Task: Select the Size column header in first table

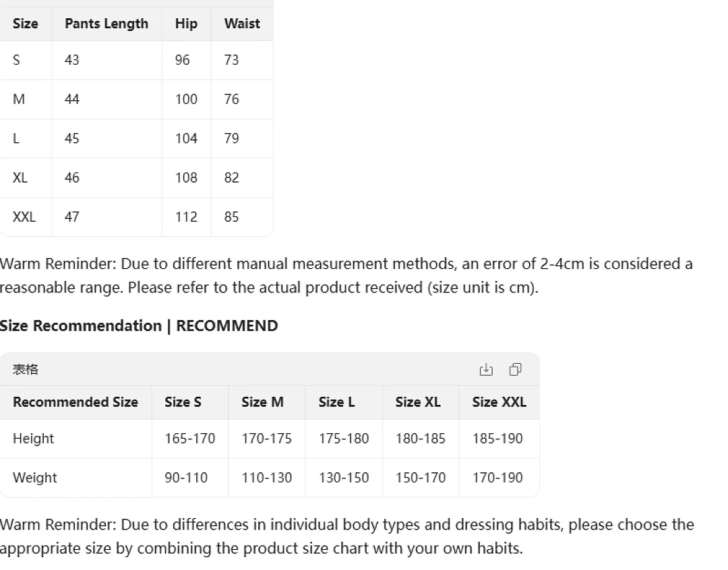Action: [26, 24]
